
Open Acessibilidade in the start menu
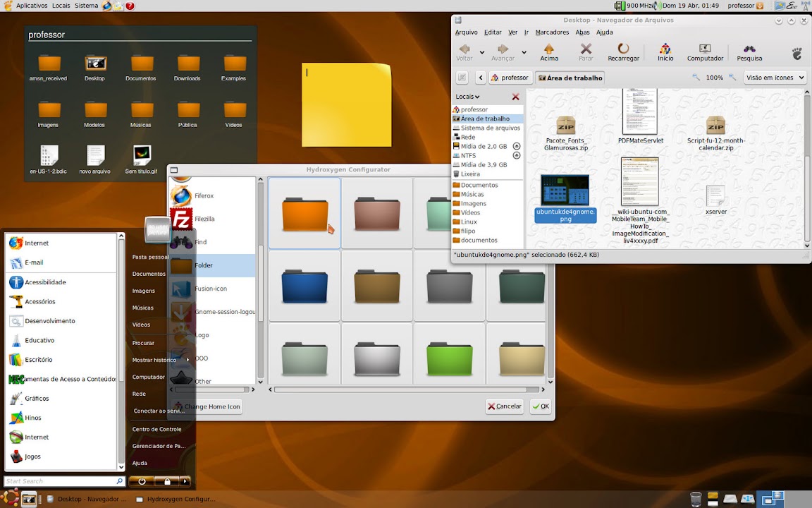coord(61,282)
